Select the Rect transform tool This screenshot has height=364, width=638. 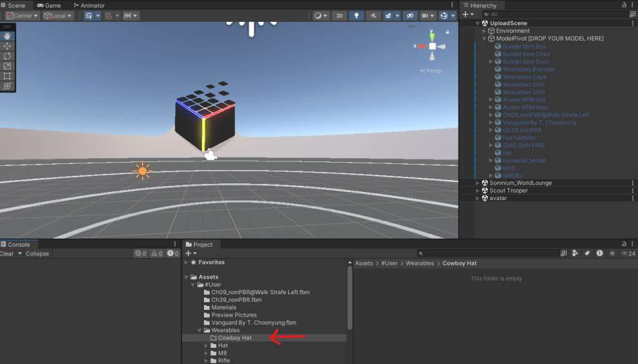[x=7, y=76]
